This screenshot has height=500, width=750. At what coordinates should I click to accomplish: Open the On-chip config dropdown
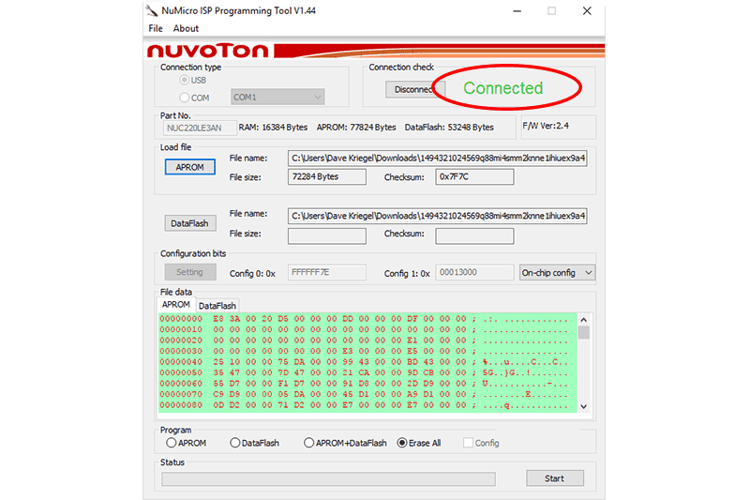(557, 273)
